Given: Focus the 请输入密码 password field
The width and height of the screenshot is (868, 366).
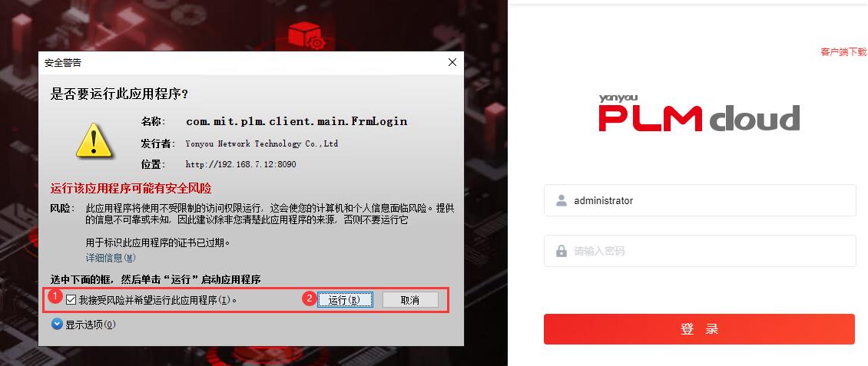Looking at the screenshot, I should (x=700, y=251).
